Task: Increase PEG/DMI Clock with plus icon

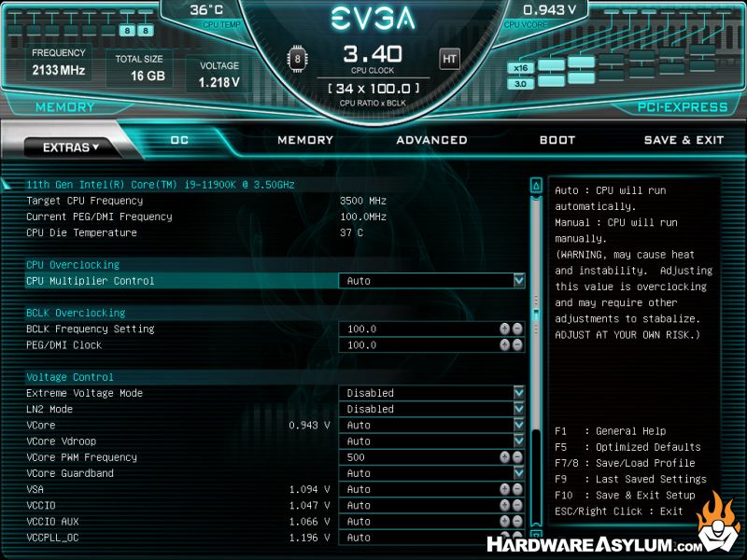Action: [x=505, y=344]
